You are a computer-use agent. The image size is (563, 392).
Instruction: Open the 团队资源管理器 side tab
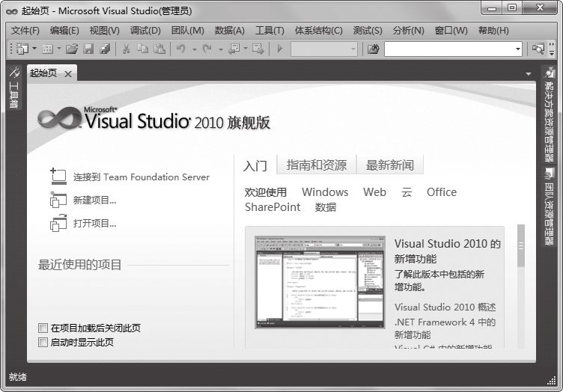click(549, 206)
